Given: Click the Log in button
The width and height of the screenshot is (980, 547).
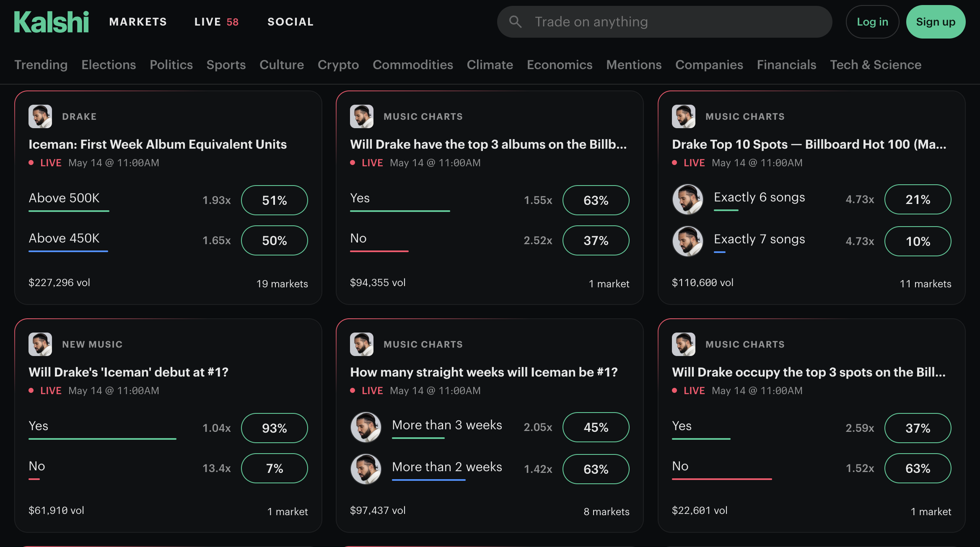Looking at the screenshot, I should (x=872, y=22).
